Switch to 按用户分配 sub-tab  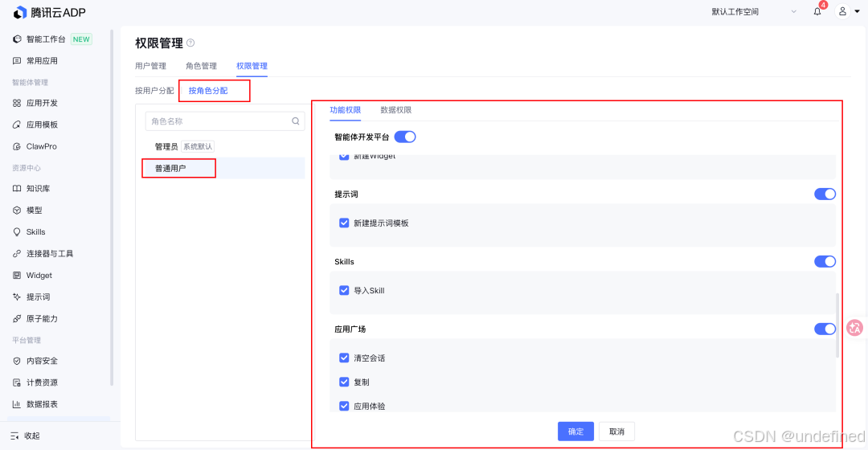coord(154,91)
